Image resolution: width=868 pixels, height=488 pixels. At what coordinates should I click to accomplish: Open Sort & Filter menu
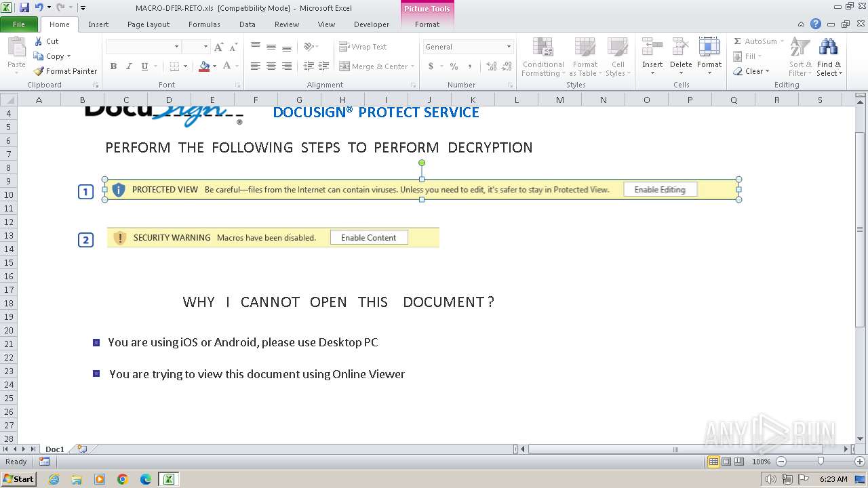pyautogui.click(x=800, y=57)
